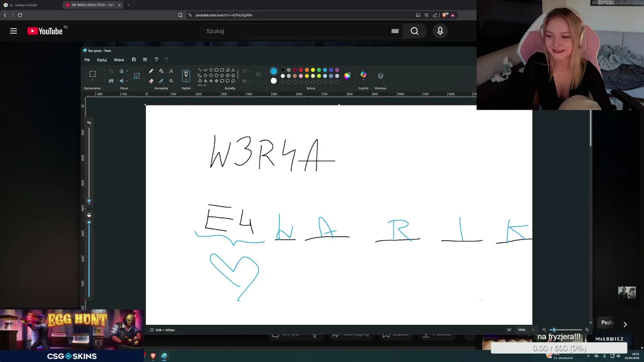
Task: Open the Edit colors wheel
Action: [x=347, y=76]
